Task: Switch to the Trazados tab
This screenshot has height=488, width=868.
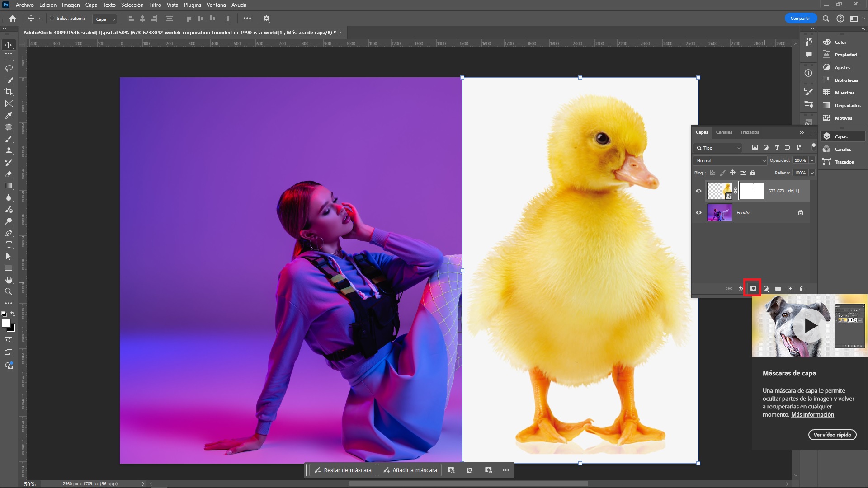Action: (750, 132)
